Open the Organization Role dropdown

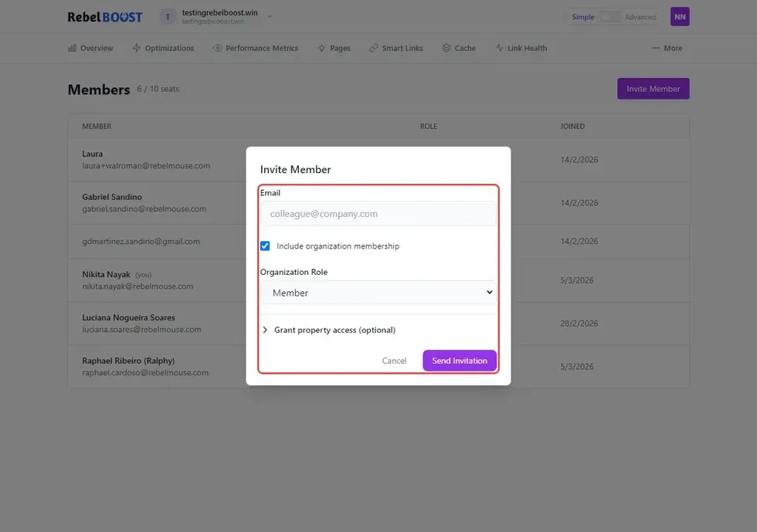tap(378, 293)
